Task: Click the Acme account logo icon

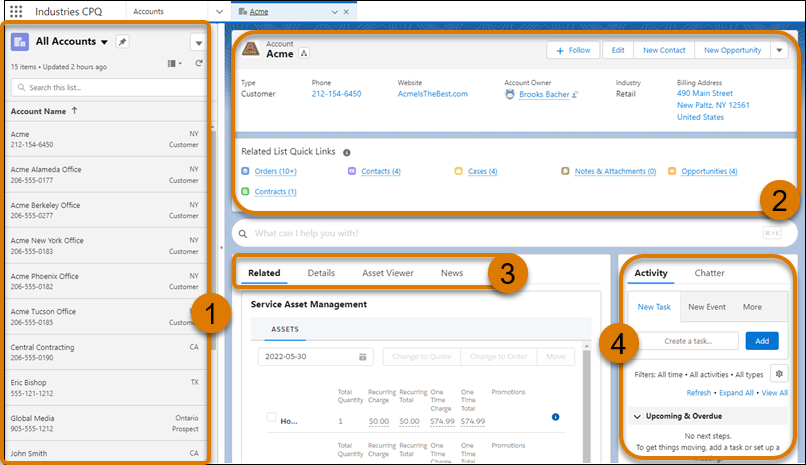Action: tap(250, 49)
